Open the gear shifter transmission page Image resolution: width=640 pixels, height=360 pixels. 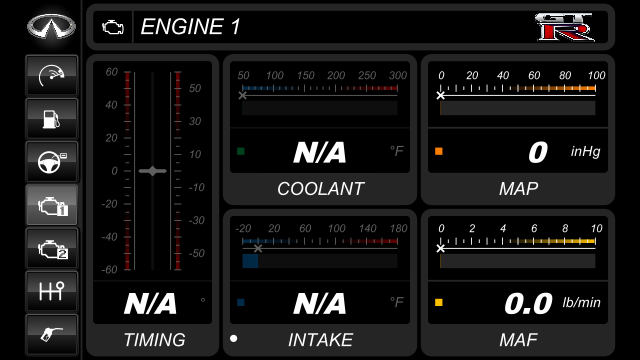click(x=51, y=291)
